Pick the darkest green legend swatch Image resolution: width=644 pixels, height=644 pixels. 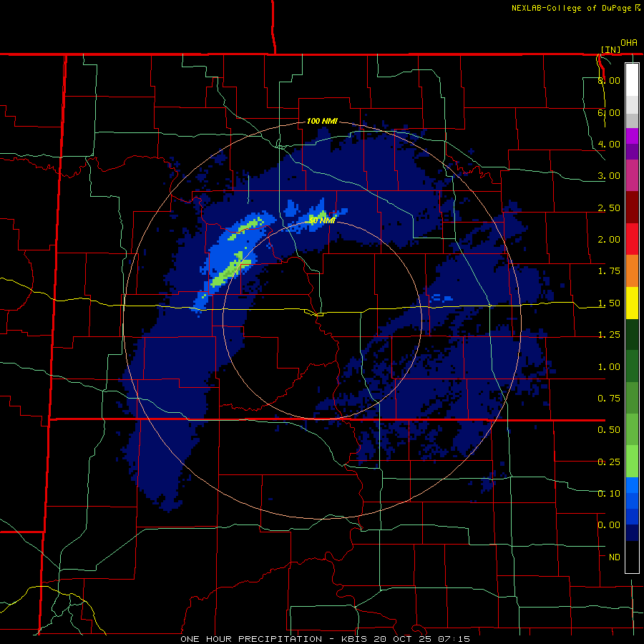pyautogui.click(x=632, y=335)
